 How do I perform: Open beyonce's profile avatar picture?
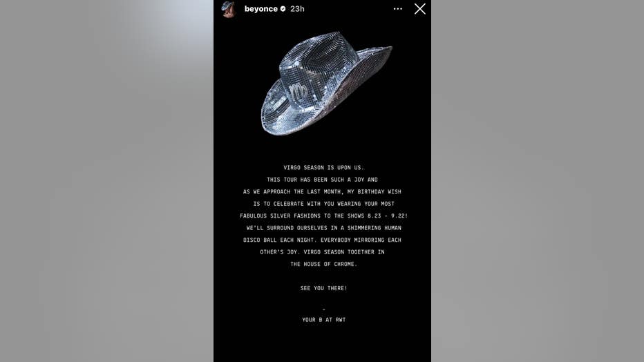click(228, 9)
